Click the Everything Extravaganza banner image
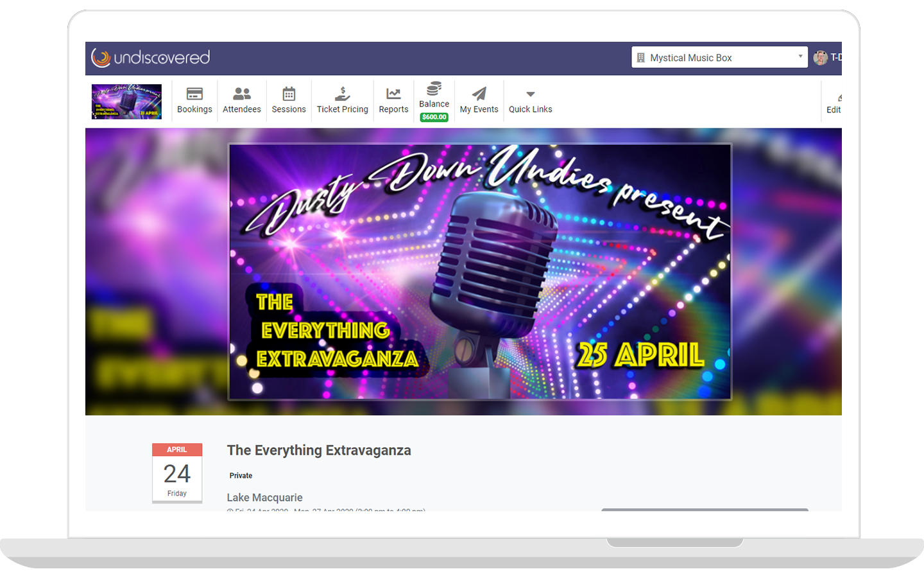Image resolution: width=924 pixels, height=578 pixels. click(480, 272)
